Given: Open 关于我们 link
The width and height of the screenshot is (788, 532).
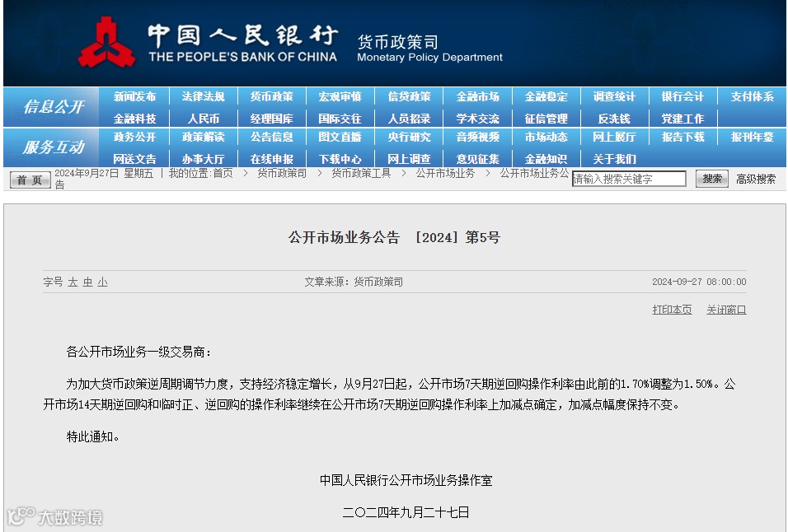Looking at the screenshot, I should 614,159.
